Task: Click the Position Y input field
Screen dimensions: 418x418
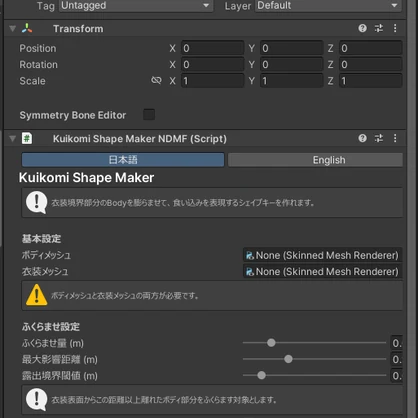Action: [x=292, y=48]
